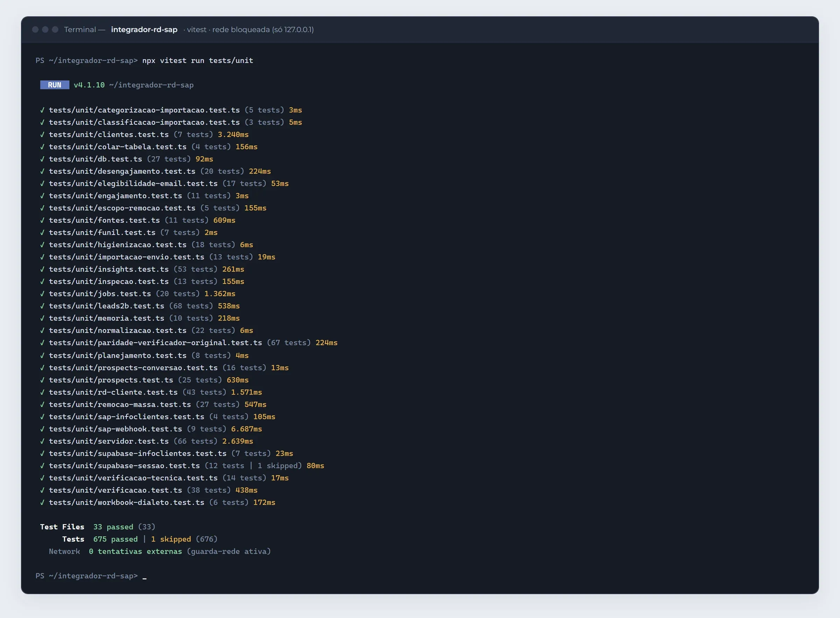The height and width of the screenshot is (618, 840).
Task: Select tests/unit/classificacao-importacao.test.ts line
Action: 171,122
